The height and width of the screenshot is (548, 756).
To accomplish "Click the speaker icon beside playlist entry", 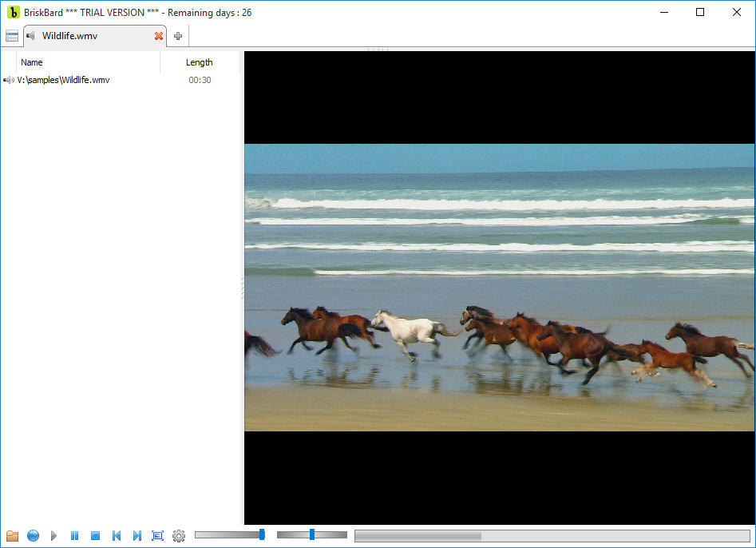I will click(9, 80).
